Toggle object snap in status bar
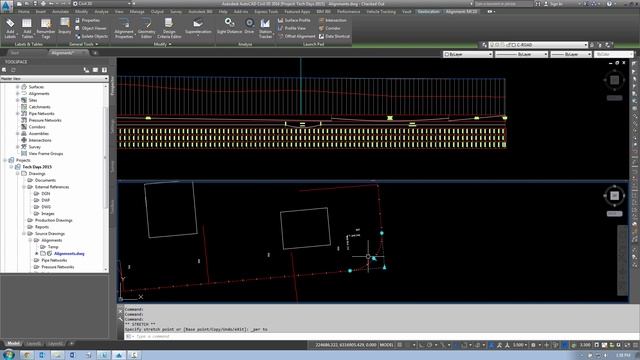Image resolution: width=640 pixels, height=360 pixels. (x=464, y=345)
